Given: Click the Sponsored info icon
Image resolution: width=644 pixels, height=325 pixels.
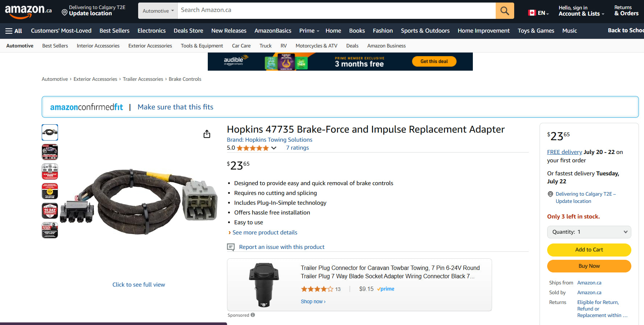Looking at the screenshot, I should (253, 315).
